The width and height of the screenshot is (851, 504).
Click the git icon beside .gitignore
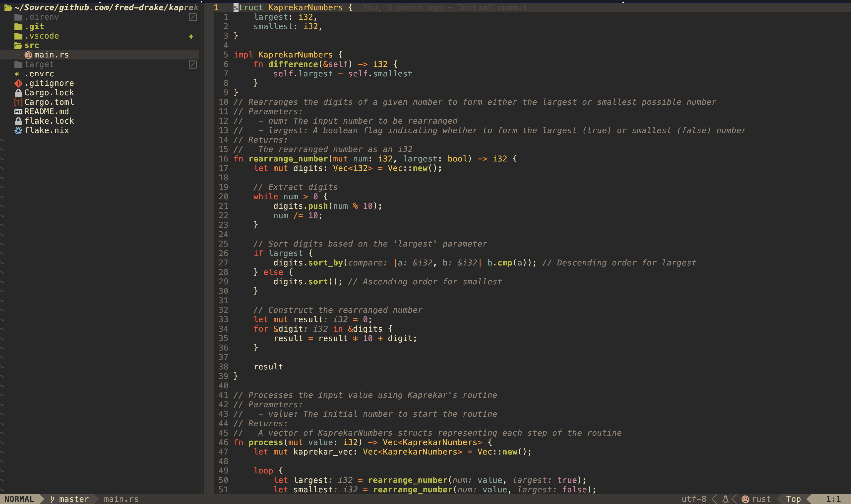[18, 83]
